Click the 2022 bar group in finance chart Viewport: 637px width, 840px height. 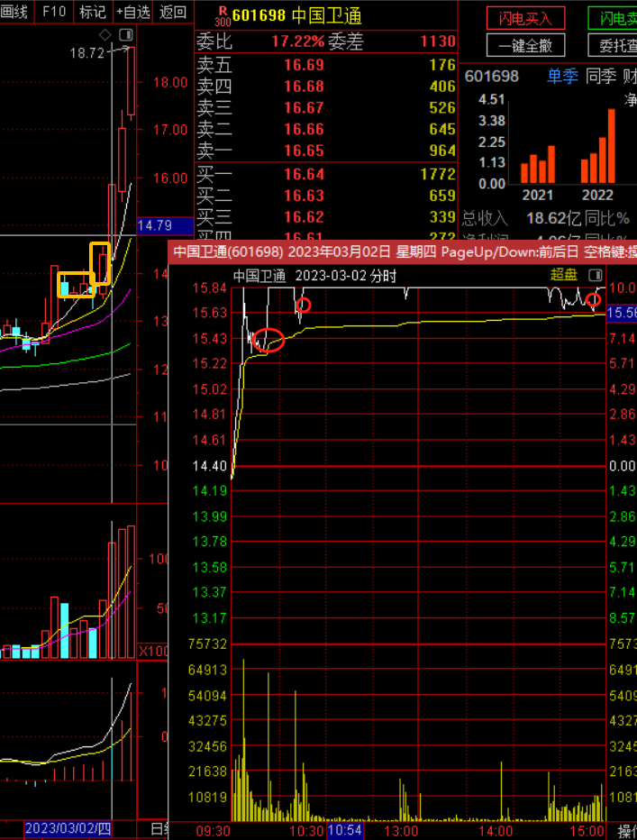point(597,146)
